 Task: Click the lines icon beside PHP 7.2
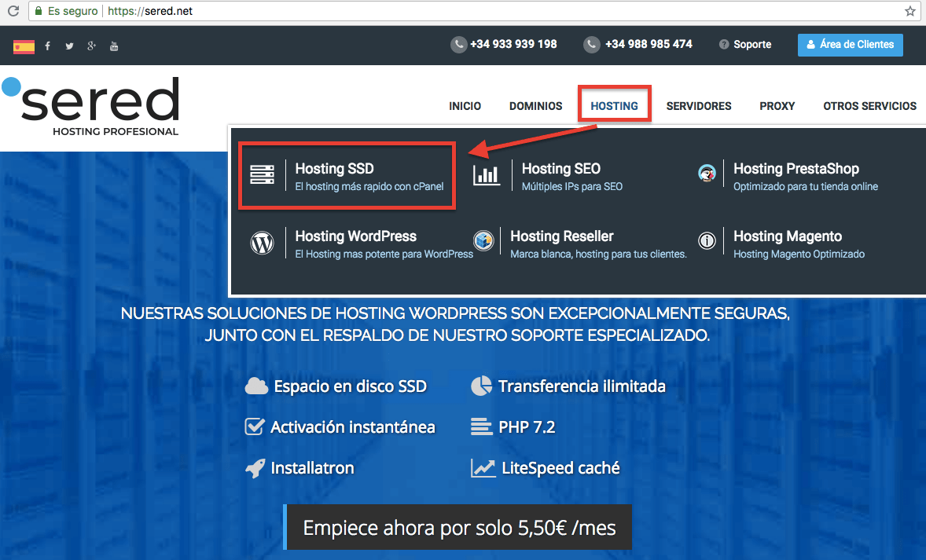tap(481, 426)
